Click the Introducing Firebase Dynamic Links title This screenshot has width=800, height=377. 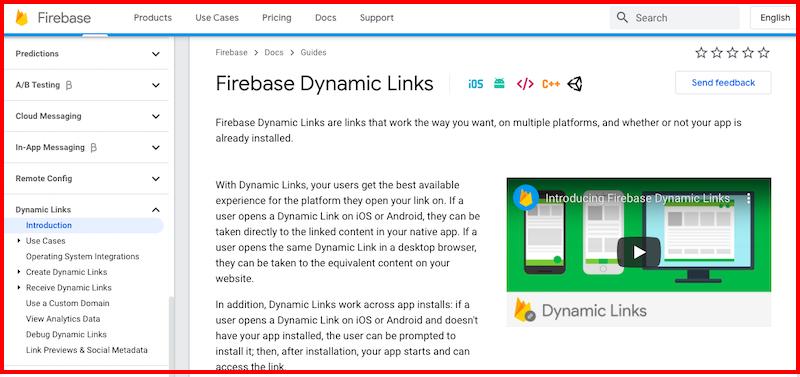(x=637, y=198)
